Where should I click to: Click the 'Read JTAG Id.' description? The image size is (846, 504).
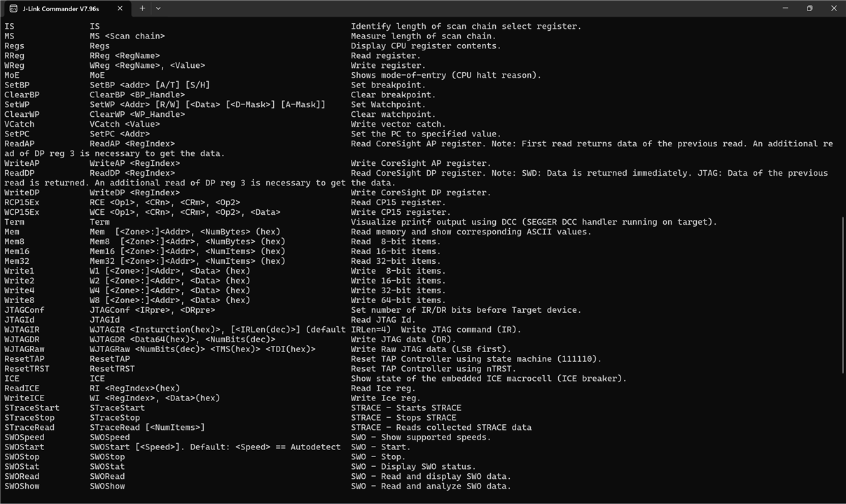click(x=383, y=320)
